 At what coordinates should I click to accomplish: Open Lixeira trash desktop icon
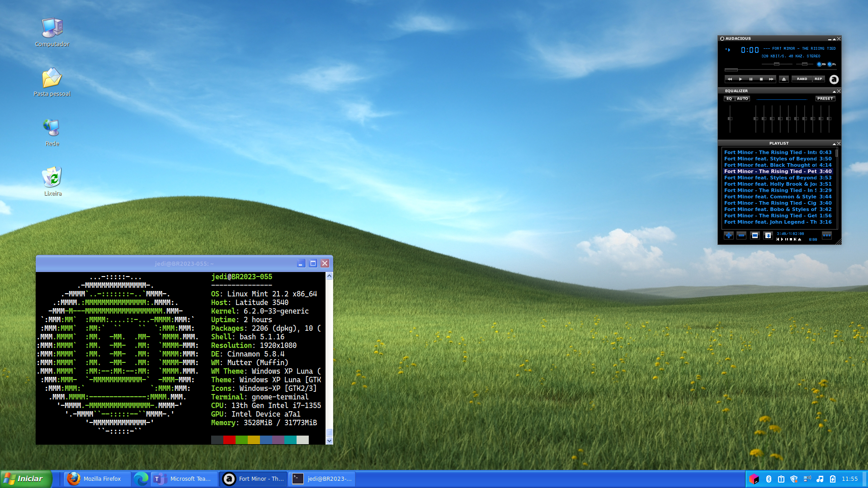52,181
